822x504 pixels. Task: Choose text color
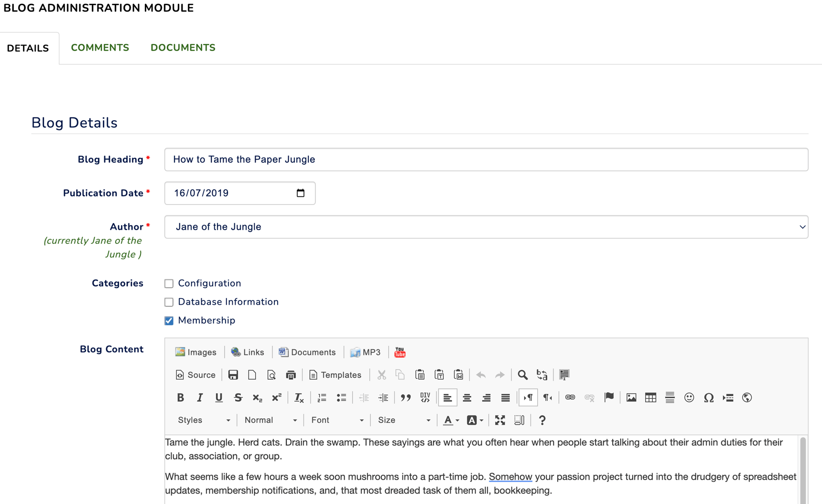click(x=451, y=420)
